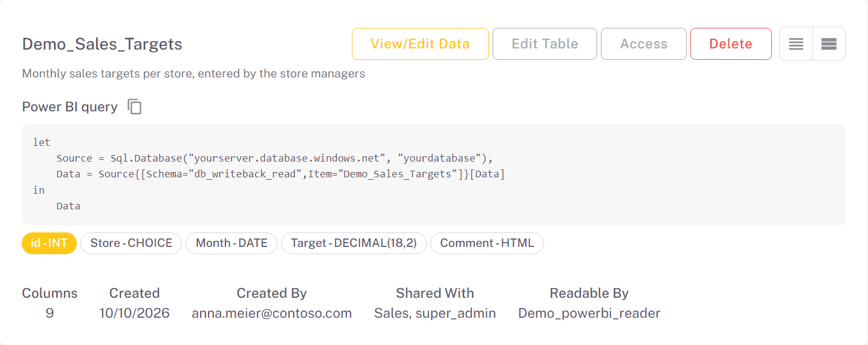This screenshot has width=868, height=345.
Task: Click the 'Power BI query' heading
Action: (x=70, y=107)
